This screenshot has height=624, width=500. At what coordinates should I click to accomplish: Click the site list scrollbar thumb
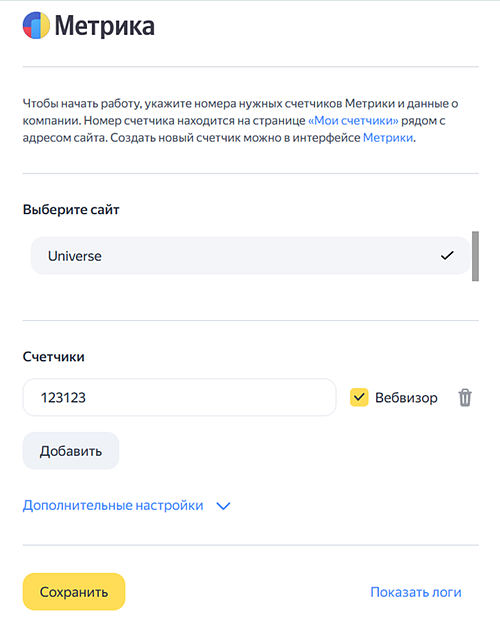[475, 256]
